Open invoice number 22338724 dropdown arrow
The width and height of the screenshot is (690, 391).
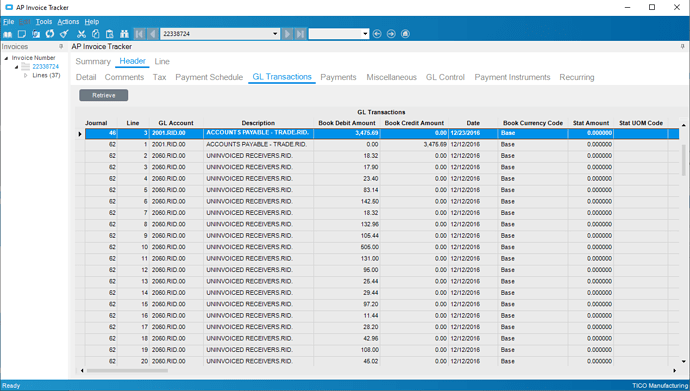click(x=275, y=34)
